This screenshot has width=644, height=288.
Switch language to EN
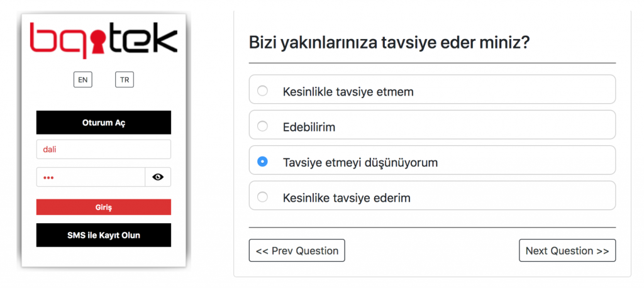coord(83,80)
